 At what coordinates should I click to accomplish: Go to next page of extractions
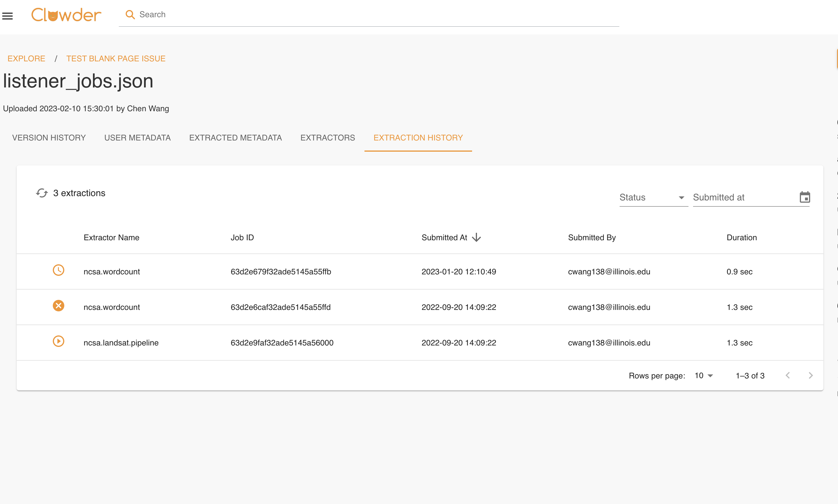(811, 375)
